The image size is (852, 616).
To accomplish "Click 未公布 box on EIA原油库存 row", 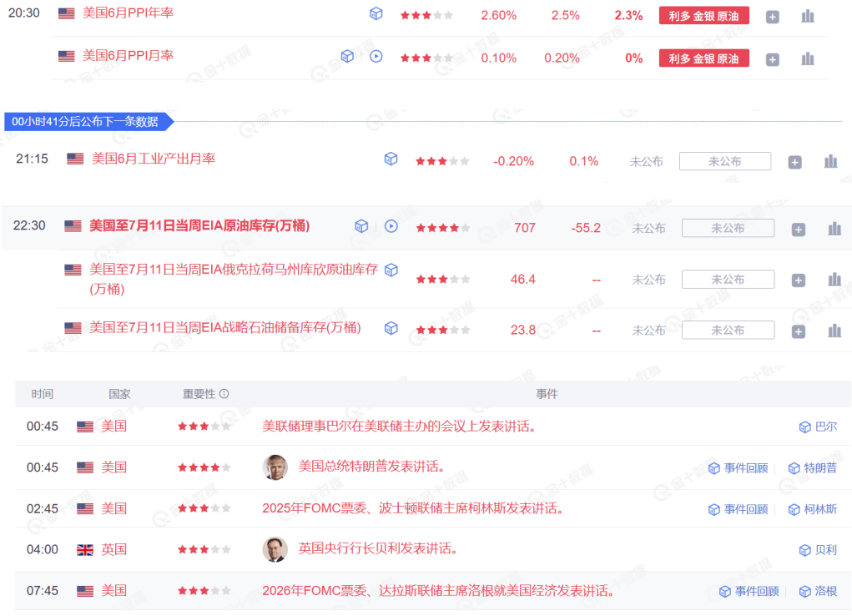I will coord(728,229).
